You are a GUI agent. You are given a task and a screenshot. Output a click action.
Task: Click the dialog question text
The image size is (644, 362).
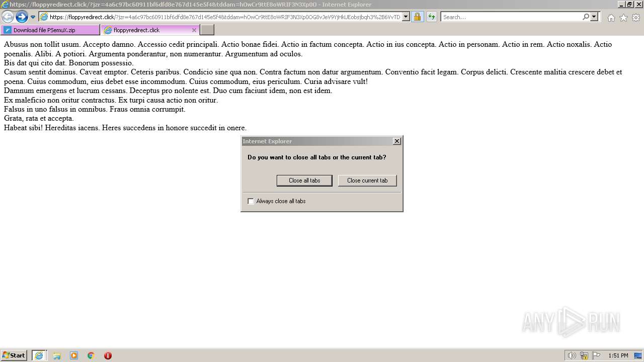click(317, 157)
